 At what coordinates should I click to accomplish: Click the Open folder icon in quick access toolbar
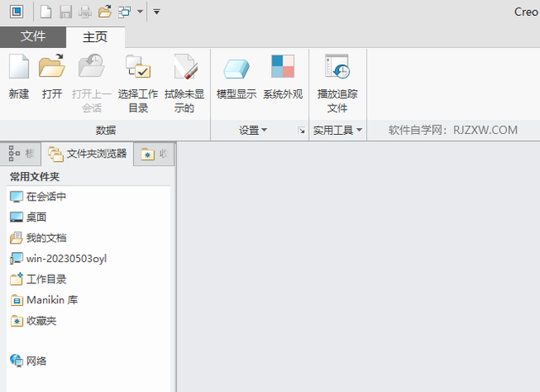105,12
